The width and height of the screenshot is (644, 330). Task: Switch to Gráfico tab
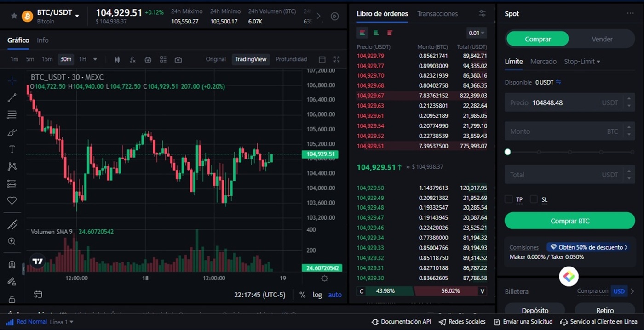pos(18,40)
